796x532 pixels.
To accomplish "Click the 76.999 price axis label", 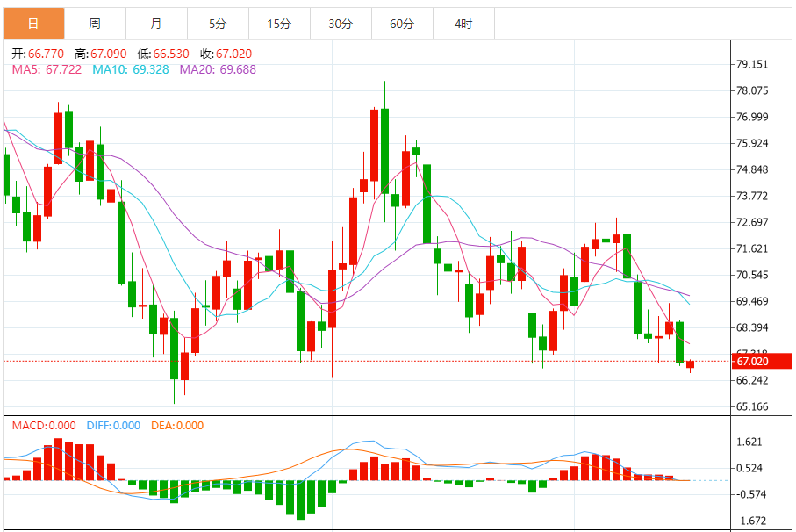I will tap(752, 118).
